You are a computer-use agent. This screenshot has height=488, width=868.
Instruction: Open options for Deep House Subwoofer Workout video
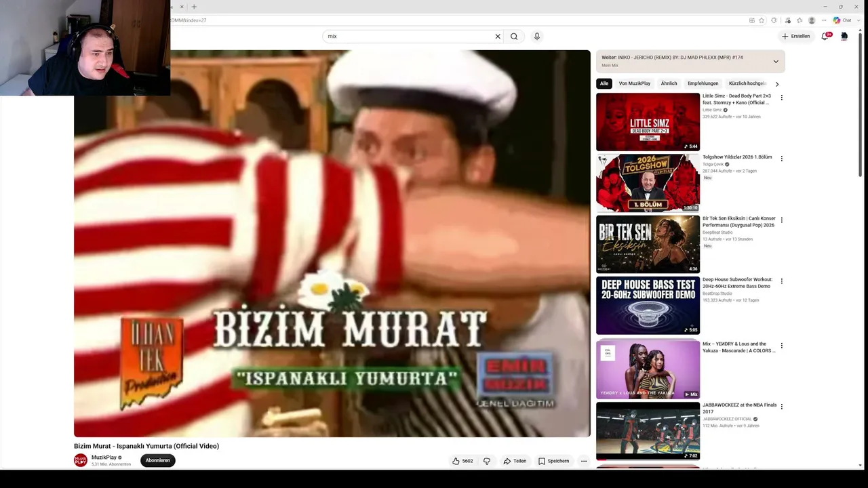tap(781, 281)
